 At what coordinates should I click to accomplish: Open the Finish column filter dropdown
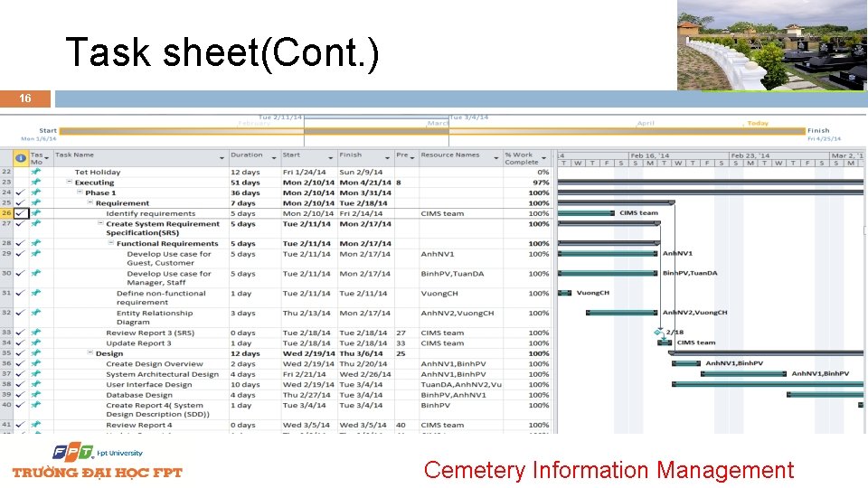pos(387,158)
